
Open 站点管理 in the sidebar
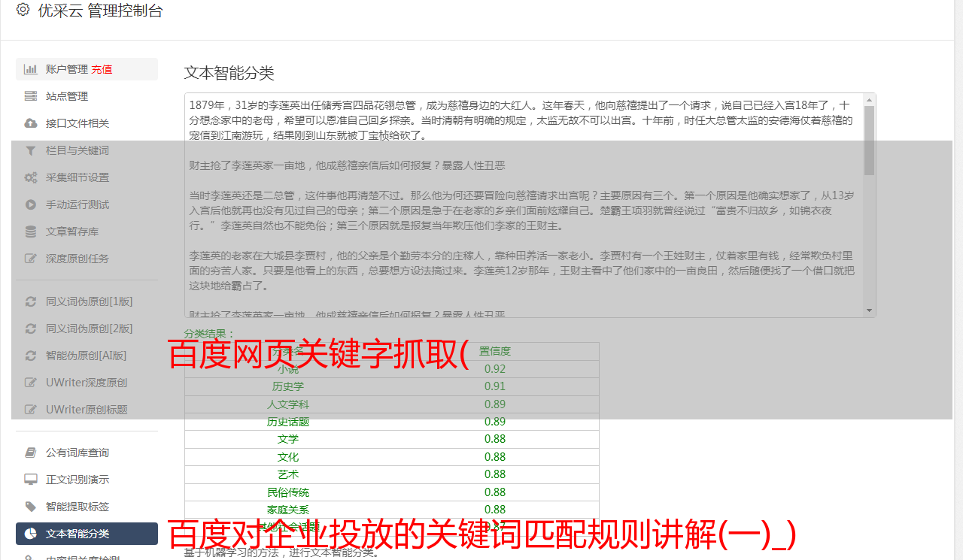click(87, 96)
